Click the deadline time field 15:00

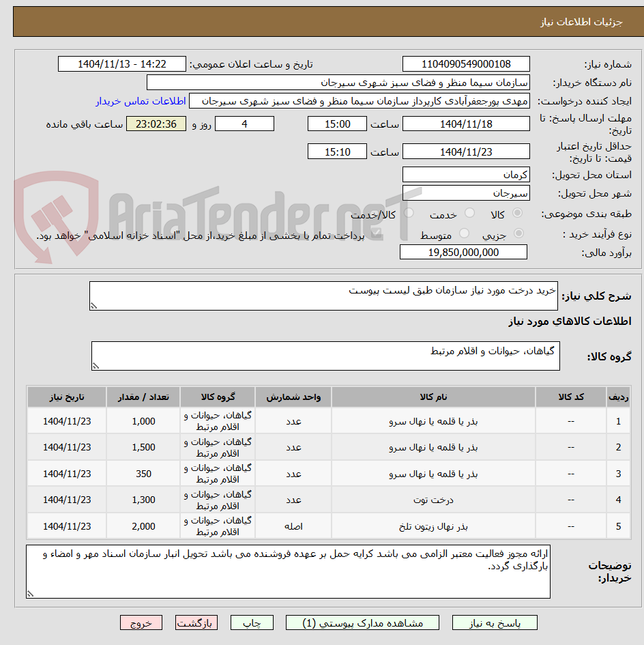[x=337, y=124]
